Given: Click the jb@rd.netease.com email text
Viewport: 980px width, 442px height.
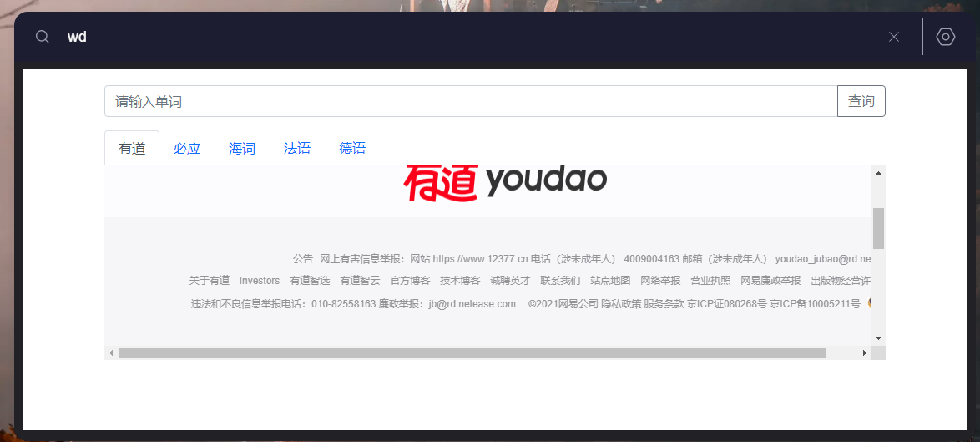Looking at the screenshot, I should [472, 304].
